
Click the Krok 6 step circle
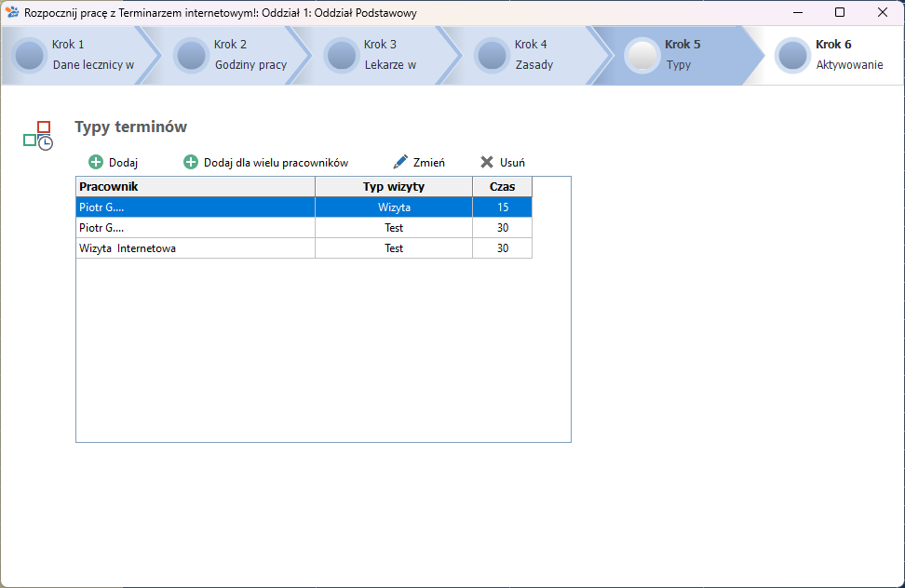pyautogui.click(x=792, y=55)
